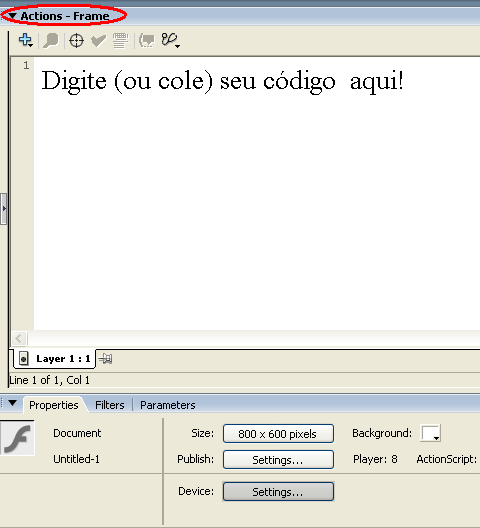Select the Properties tab

coord(54,405)
